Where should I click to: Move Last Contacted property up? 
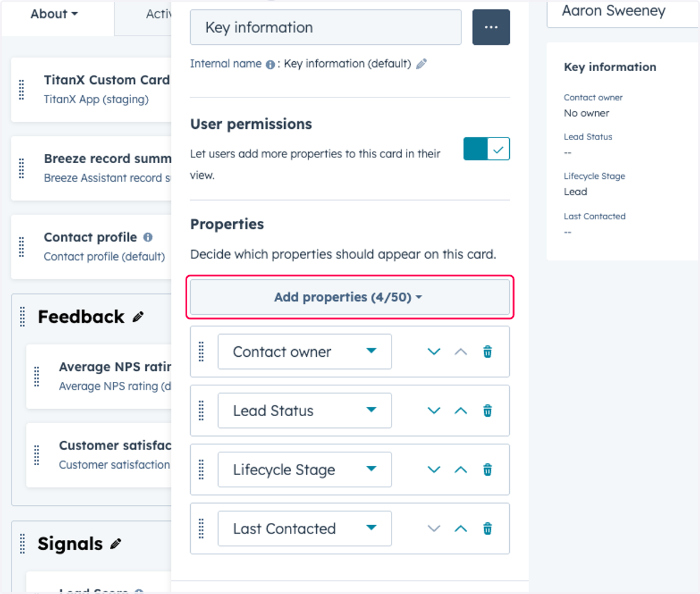click(x=461, y=529)
